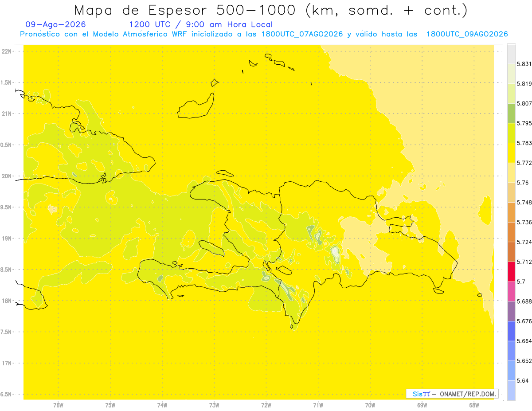The image size is (532, 411).
Task: Click the bright yellow legend band between 5.772 and 5.783
Action: pyautogui.click(x=511, y=153)
